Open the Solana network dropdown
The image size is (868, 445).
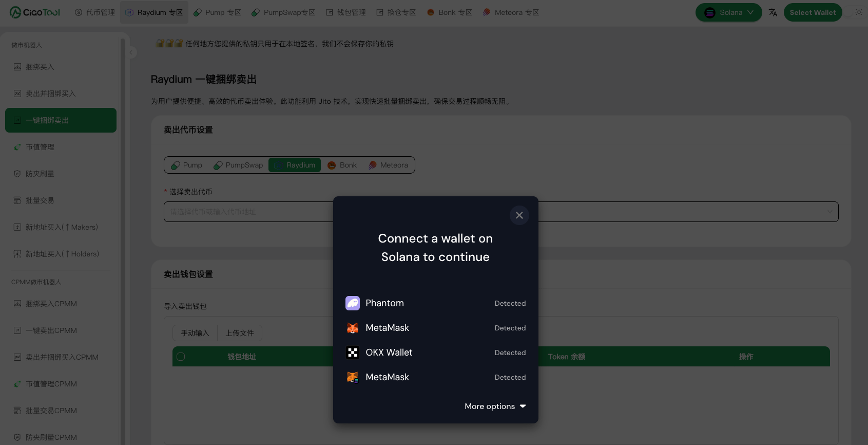(728, 12)
